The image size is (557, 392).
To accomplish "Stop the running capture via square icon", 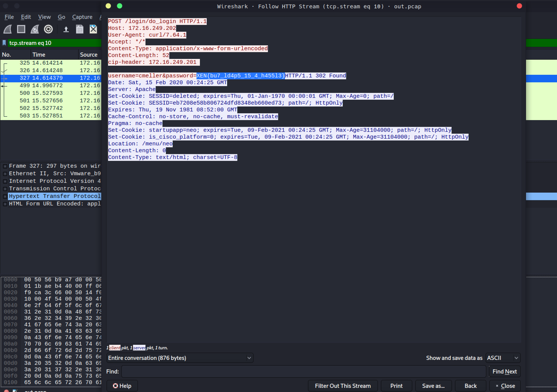I will tap(21, 29).
